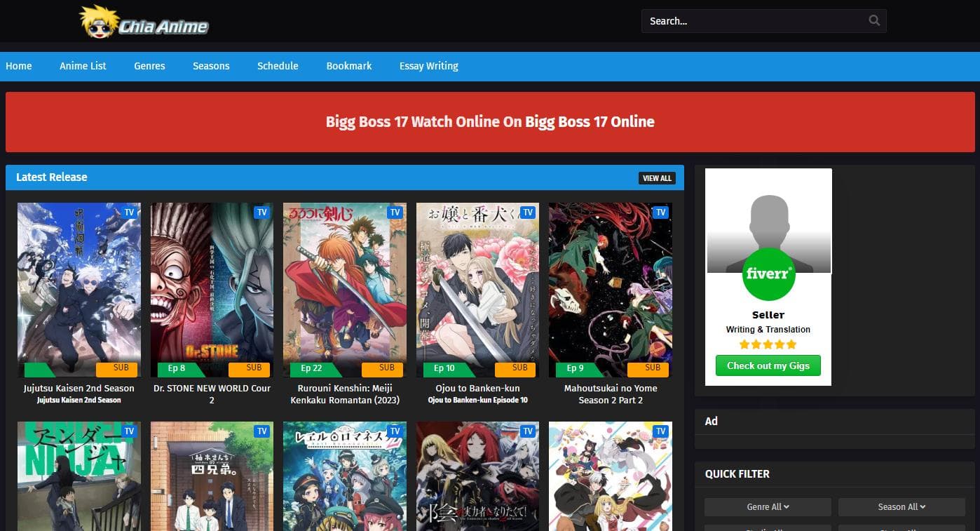
Task: Click the Latest Release heading
Action: click(52, 177)
